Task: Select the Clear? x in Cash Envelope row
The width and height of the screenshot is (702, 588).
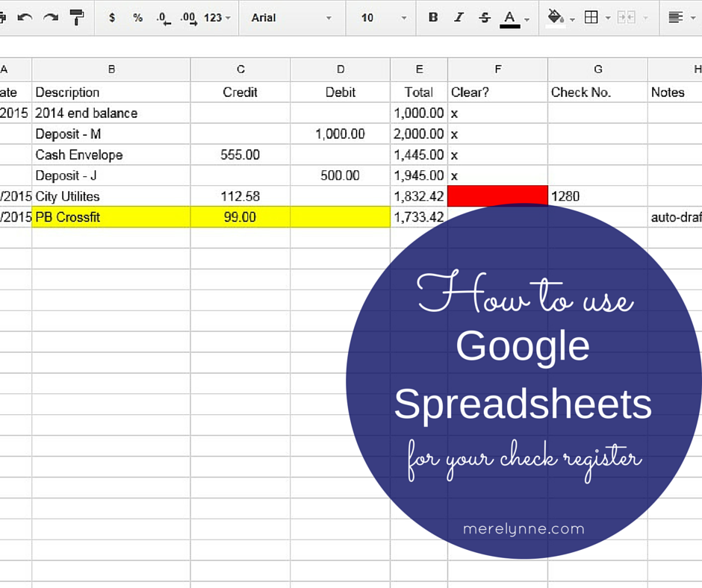Action: click(498, 154)
